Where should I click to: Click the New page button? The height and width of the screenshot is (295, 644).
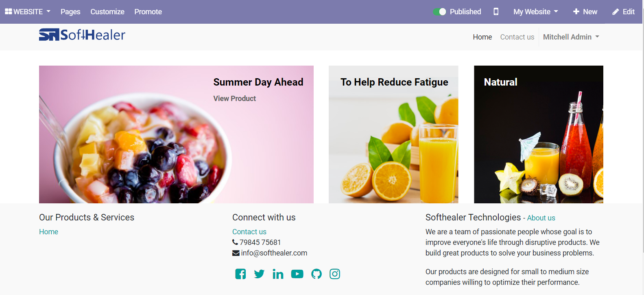(585, 11)
